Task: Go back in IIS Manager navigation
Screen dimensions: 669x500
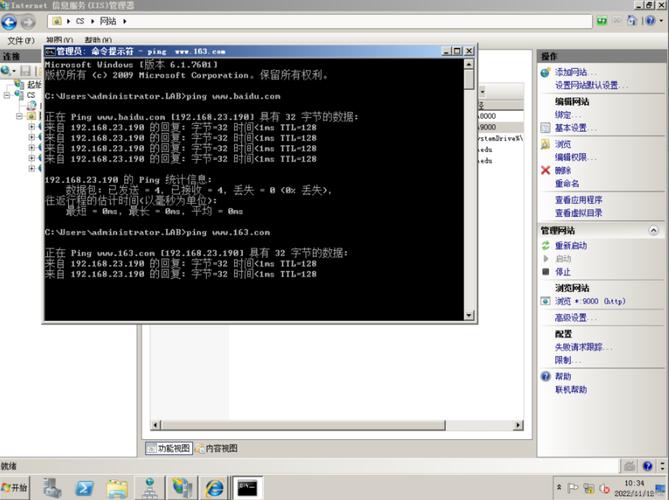Action: pos(9,22)
